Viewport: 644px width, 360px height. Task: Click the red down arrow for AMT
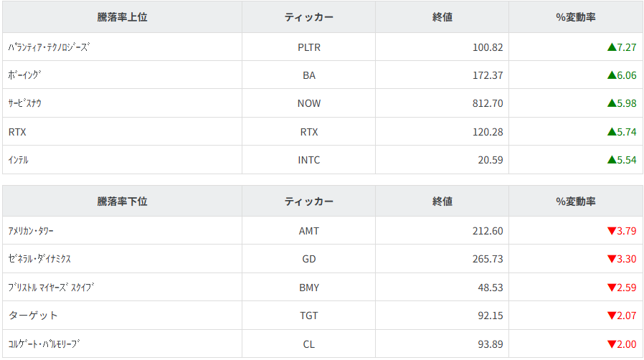click(612, 231)
